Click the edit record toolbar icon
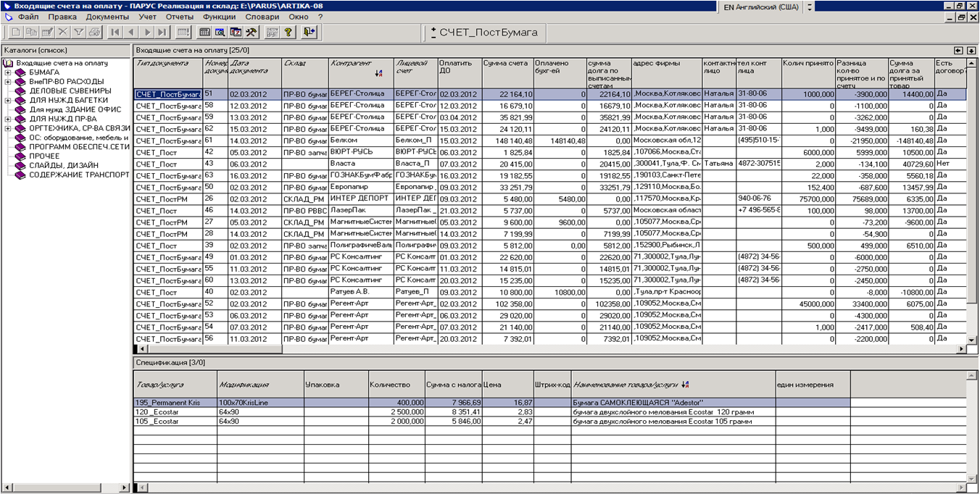 (47, 32)
